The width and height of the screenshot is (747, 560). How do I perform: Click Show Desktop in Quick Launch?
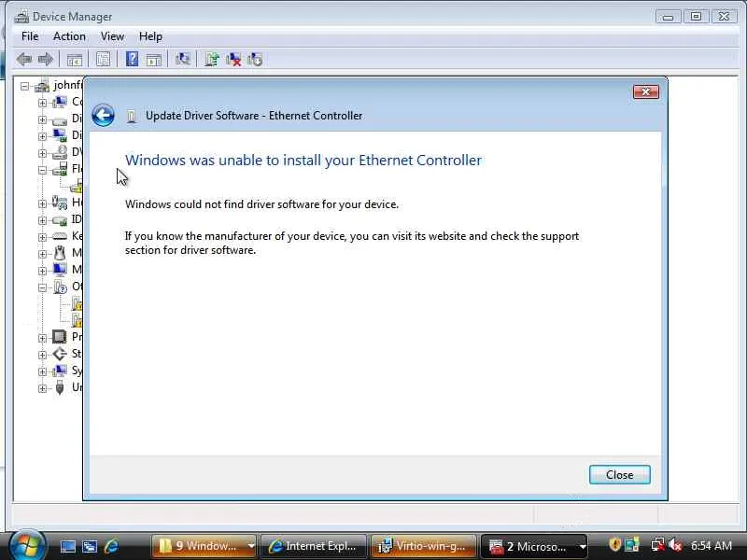pyautogui.click(x=67, y=546)
